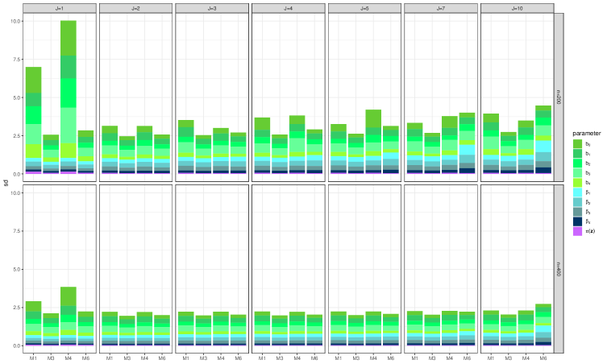Click the M1 bar in J=1, n=400 panel
The height and width of the screenshot is (364, 607).
(x=33, y=324)
